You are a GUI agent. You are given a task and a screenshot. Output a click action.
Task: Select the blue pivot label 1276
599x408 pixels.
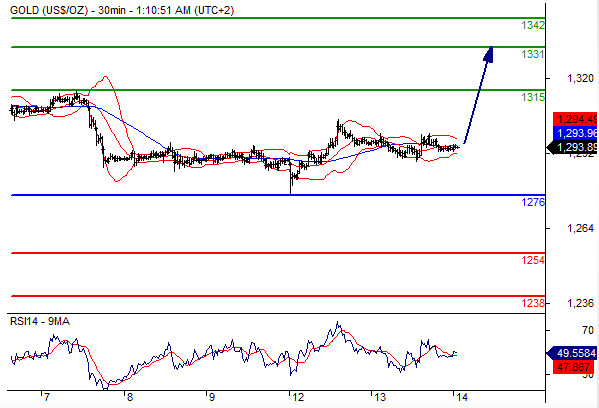point(533,202)
